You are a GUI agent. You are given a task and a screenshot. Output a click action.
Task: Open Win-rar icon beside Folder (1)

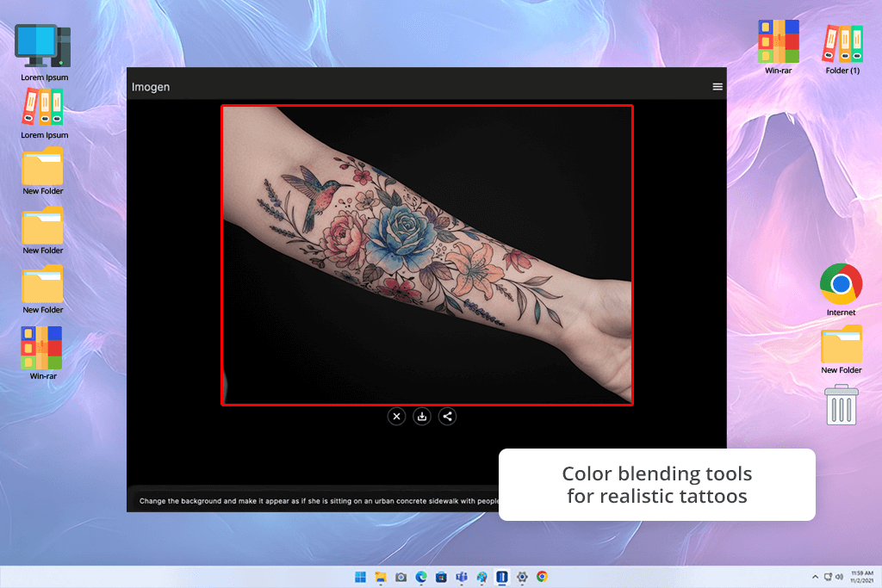pyautogui.click(x=778, y=47)
